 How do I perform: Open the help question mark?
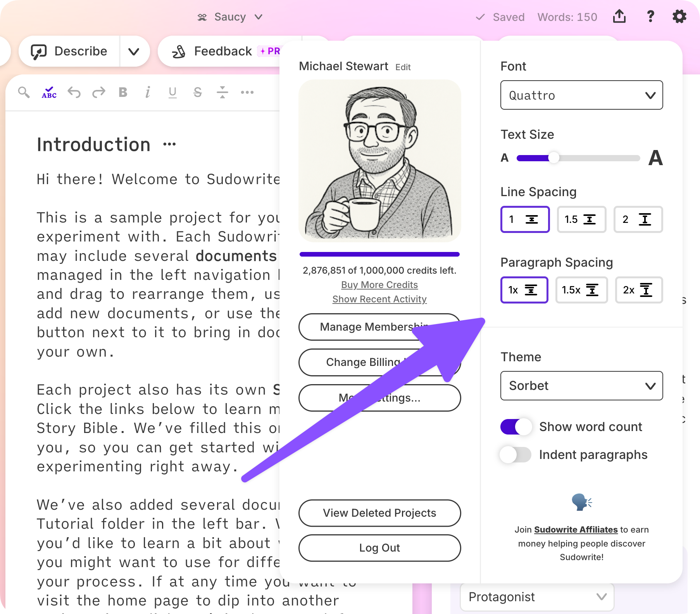point(650,17)
